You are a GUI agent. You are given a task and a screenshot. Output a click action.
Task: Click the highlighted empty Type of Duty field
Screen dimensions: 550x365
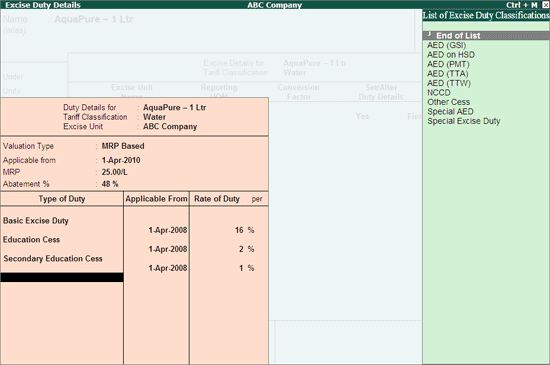(x=62, y=277)
